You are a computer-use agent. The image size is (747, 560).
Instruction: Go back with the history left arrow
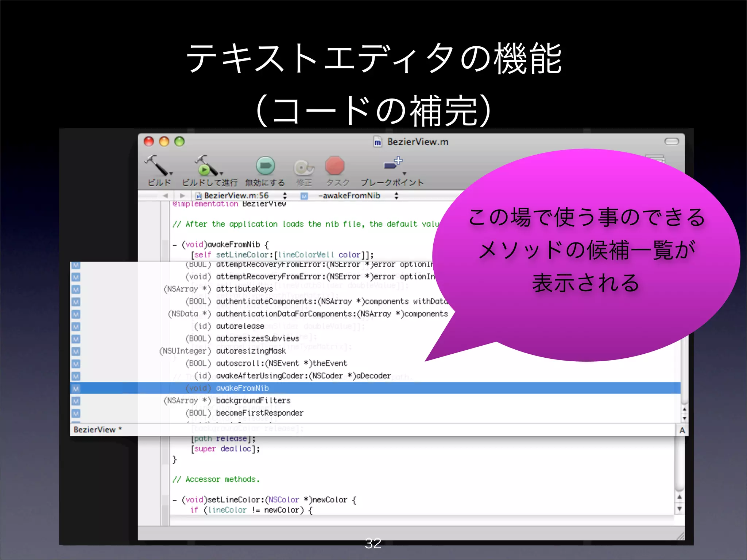point(165,196)
